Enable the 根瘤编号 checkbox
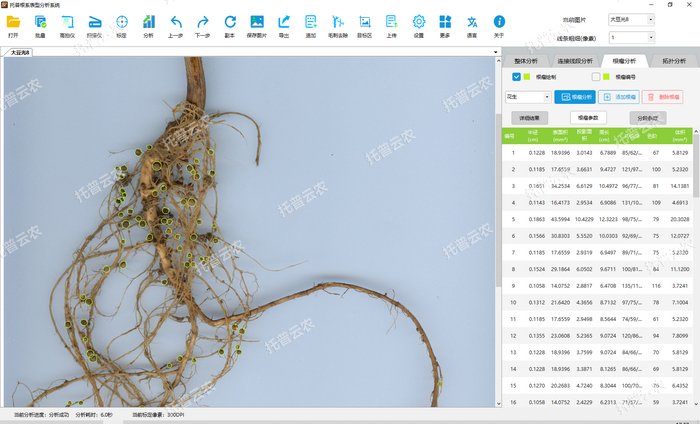700x424 pixels. pyautogui.click(x=596, y=77)
